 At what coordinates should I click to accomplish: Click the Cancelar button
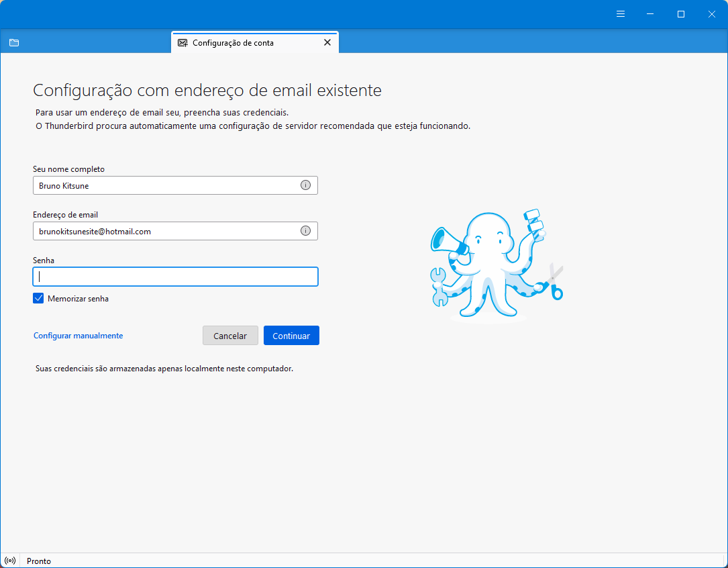coord(230,335)
